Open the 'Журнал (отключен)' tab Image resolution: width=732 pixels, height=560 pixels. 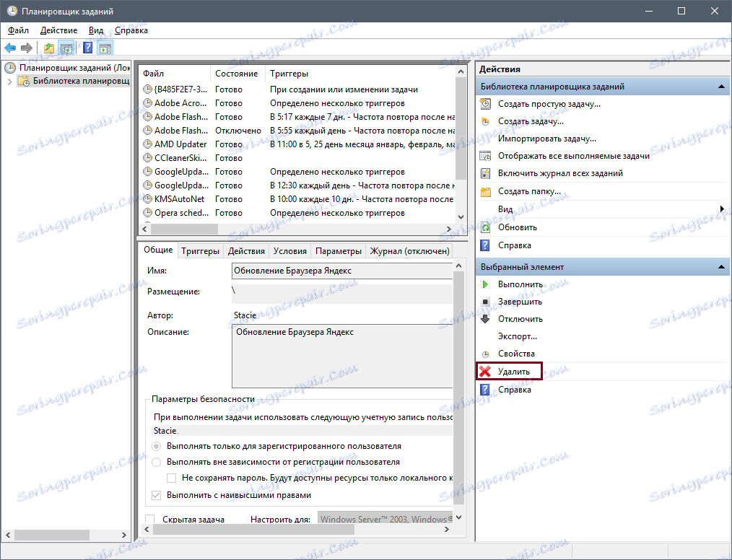tap(410, 251)
